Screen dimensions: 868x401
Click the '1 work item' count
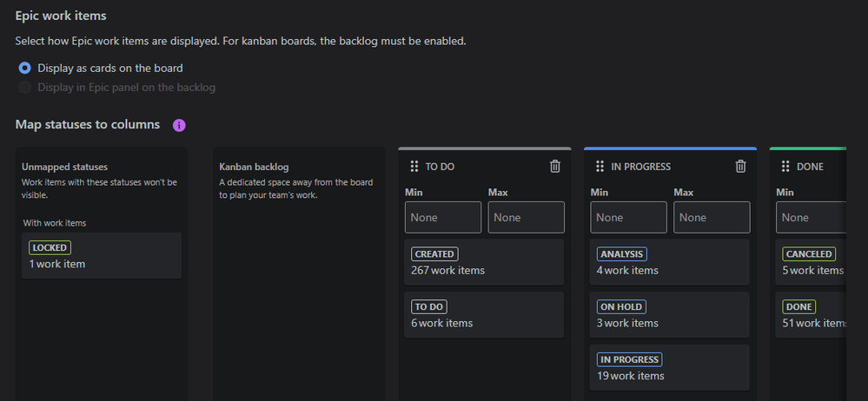pyautogui.click(x=57, y=264)
